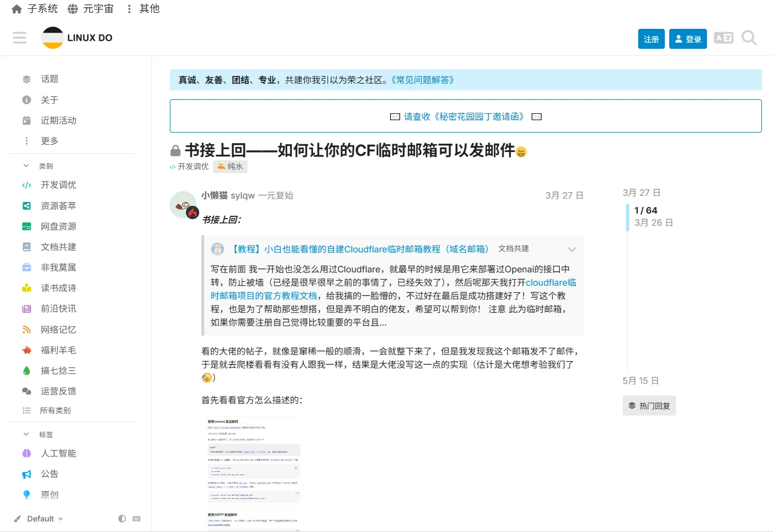773x532 pixels.
Task: Click cloudflare临时邮箱项目的官方教程文档 link
Action: (x=393, y=289)
